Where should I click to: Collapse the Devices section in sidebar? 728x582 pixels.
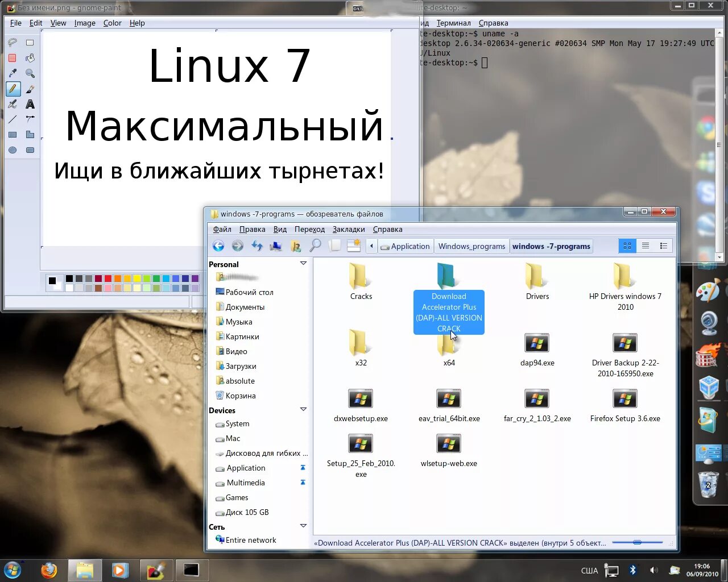point(303,410)
